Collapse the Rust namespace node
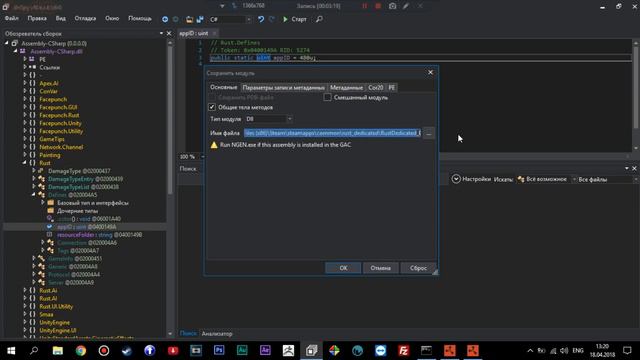Image resolution: width=640 pixels, height=360 pixels. tap(24, 163)
